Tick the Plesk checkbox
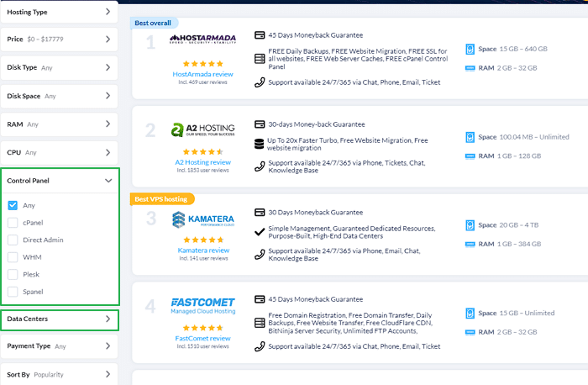Viewport: 588px width, 385px height. tap(13, 274)
